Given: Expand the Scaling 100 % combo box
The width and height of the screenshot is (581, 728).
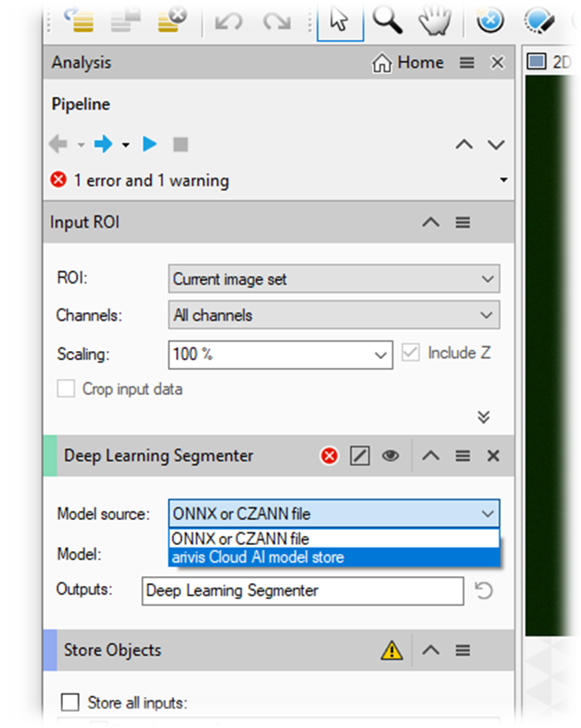Looking at the screenshot, I should coord(281,355).
